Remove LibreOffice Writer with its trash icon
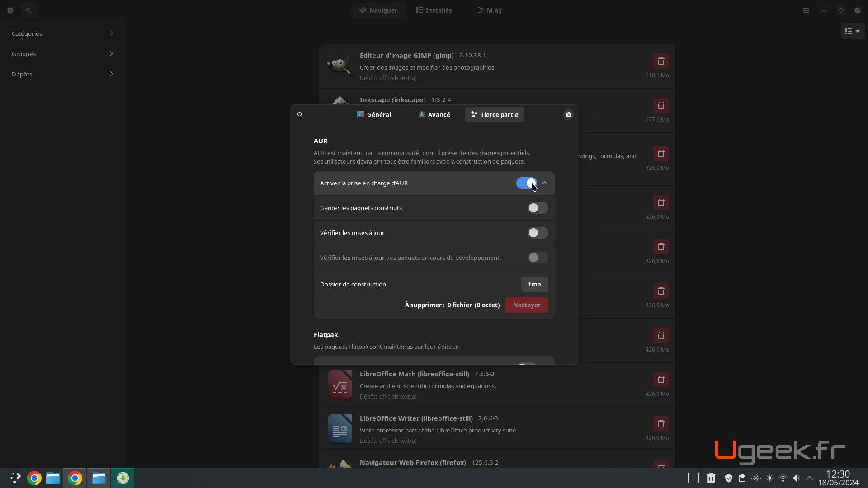The image size is (868, 488). tap(660, 424)
